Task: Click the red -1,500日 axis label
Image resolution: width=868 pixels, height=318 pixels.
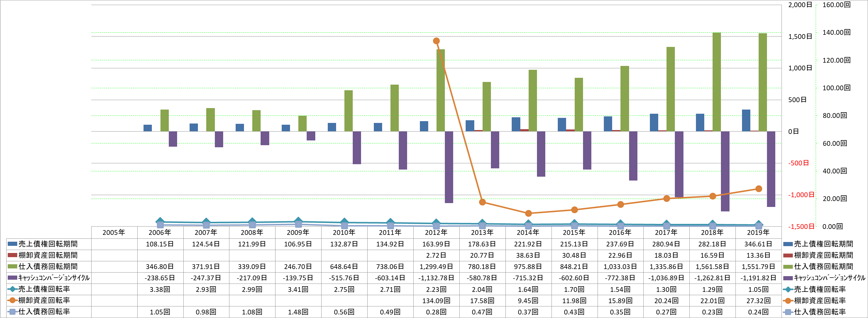Action: point(801,227)
